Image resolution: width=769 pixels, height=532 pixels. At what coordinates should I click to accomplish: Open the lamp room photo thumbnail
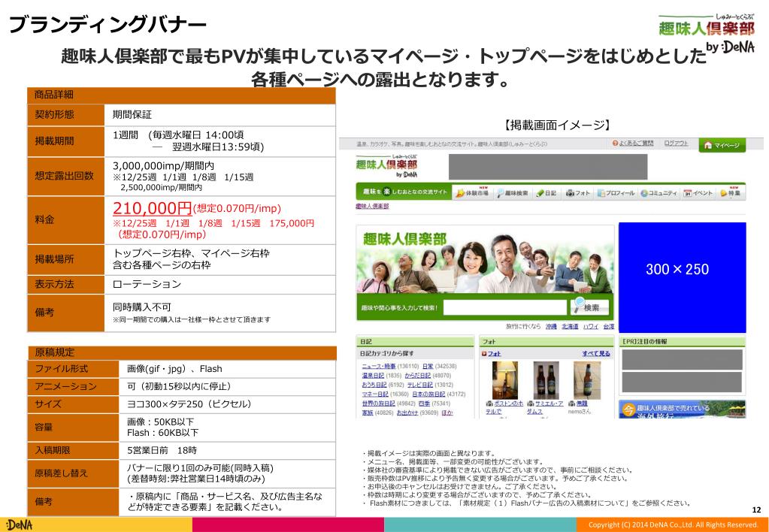[x=504, y=380]
